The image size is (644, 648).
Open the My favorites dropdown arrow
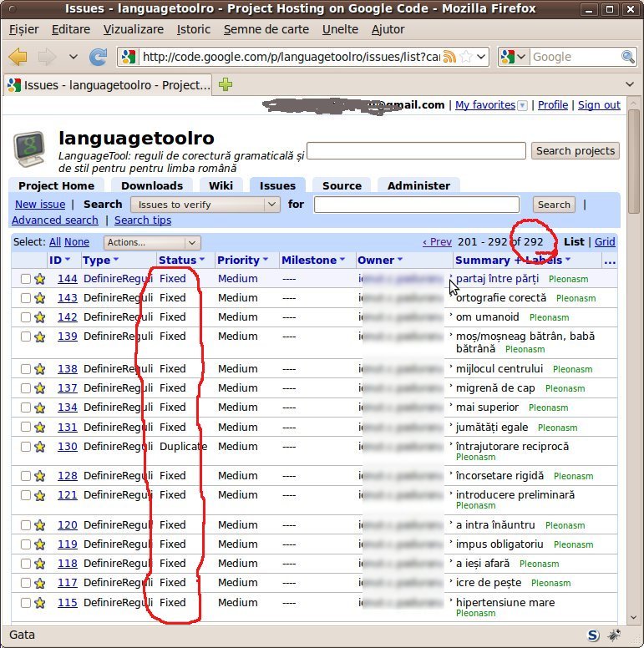click(523, 105)
